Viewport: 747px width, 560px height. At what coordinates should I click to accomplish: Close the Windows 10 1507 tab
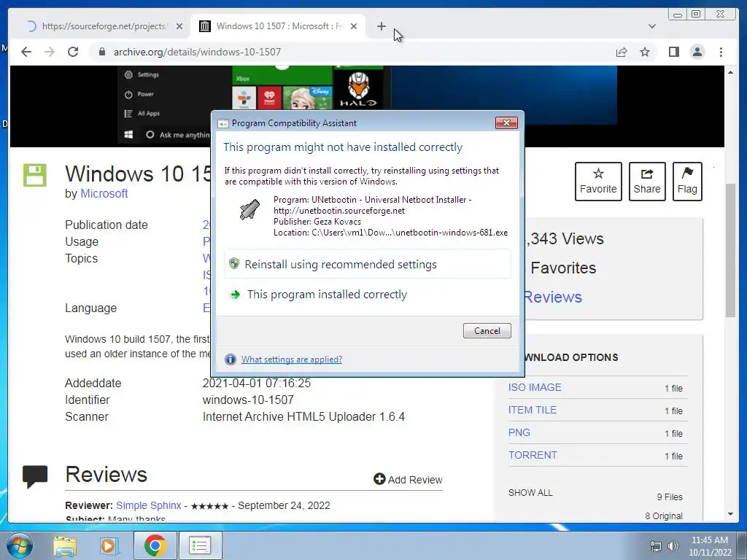click(354, 26)
